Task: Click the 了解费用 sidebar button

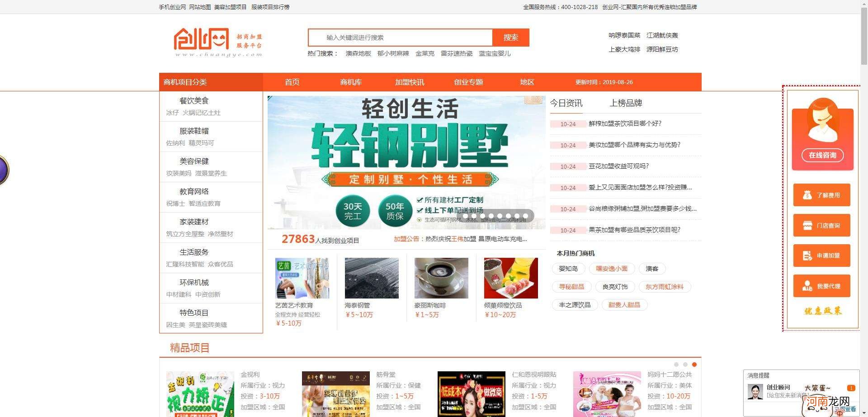Action: (821, 195)
